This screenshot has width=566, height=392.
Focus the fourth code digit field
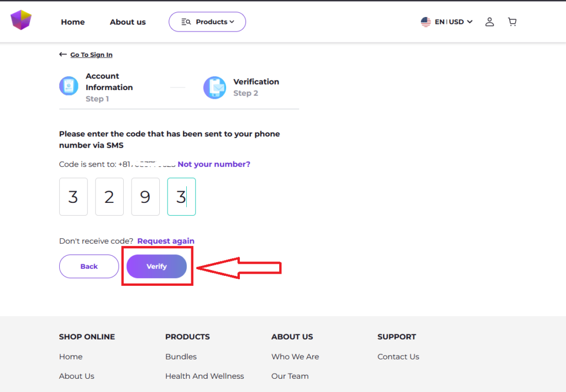tap(181, 197)
